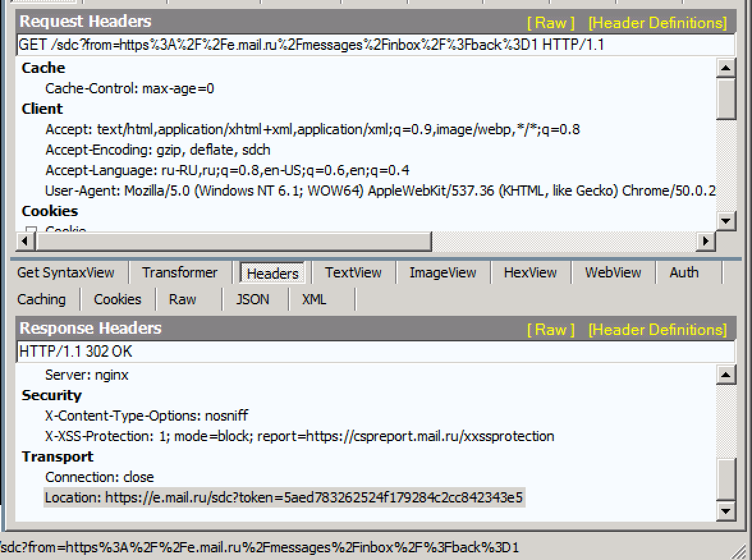Click scroll down arrow in Request Headers
This screenshot has height=560, width=752.
[x=726, y=221]
